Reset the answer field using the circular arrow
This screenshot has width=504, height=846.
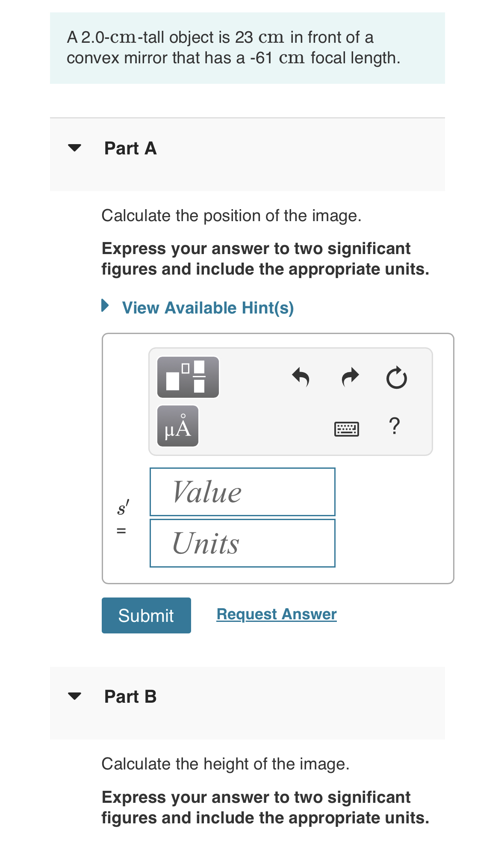coord(396,376)
